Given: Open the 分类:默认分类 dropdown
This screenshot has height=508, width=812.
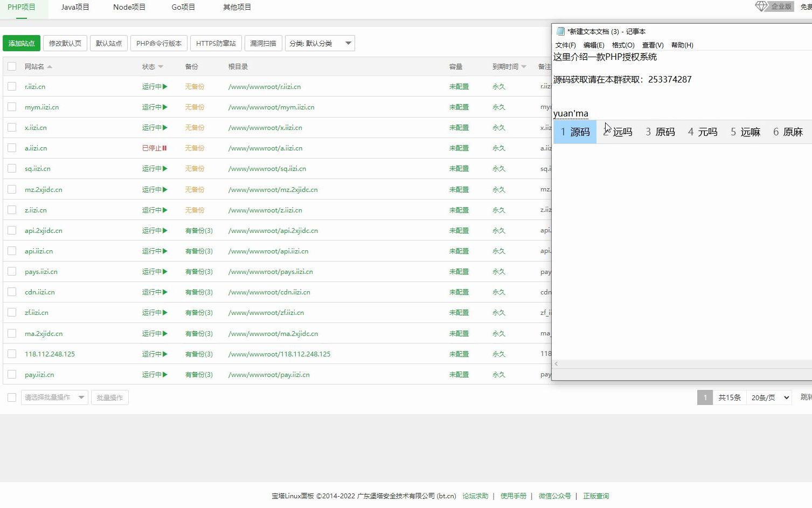Looking at the screenshot, I should pos(320,43).
